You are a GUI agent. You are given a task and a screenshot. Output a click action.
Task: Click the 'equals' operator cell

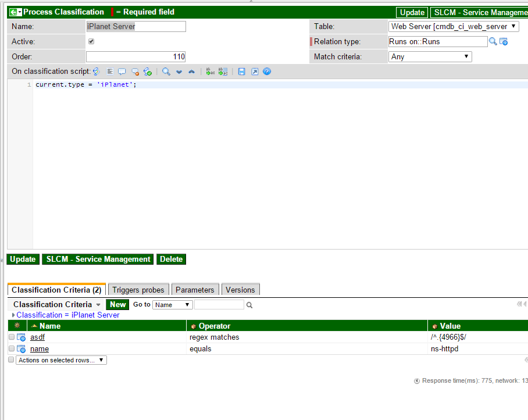tap(201, 349)
